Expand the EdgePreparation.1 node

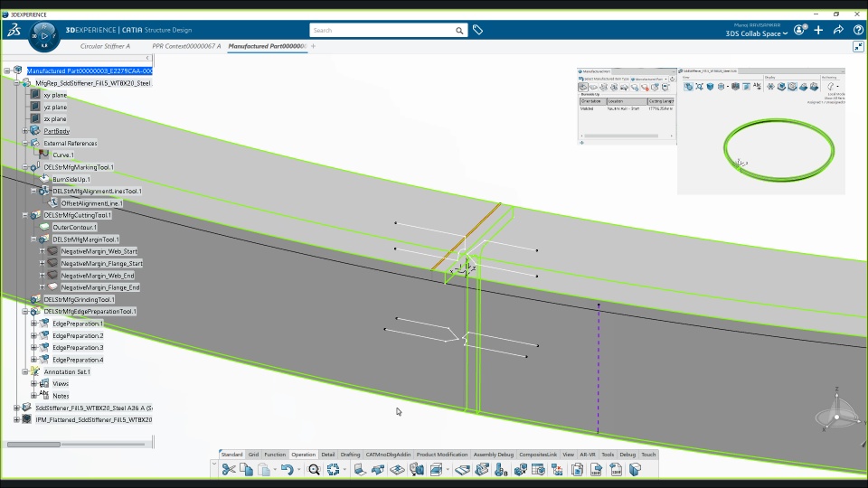[33, 324]
